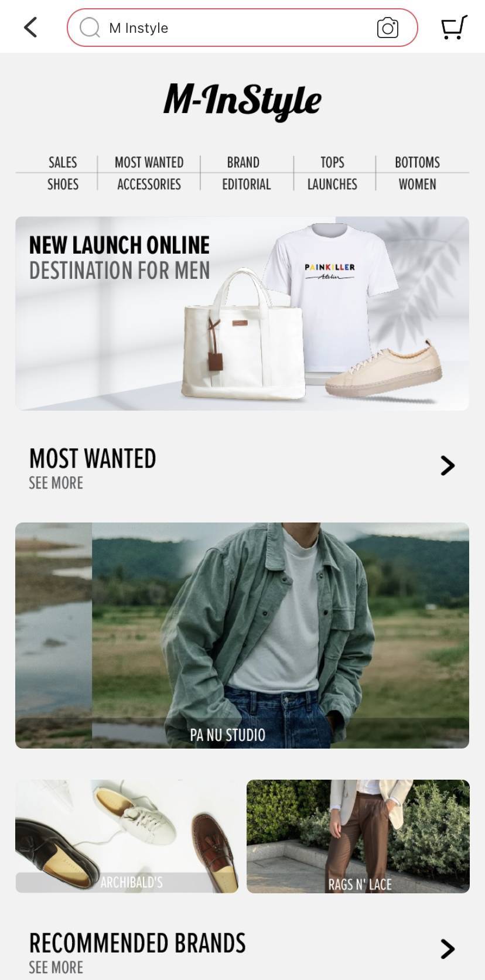
Task: Open the ACCESSORIES category
Action: [149, 184]
